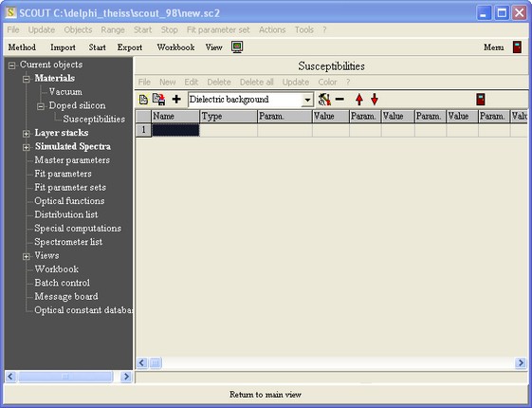532x408 pixels.
Task: Click the Start toolbar button below the menu bar
Action: pos(98,47)
